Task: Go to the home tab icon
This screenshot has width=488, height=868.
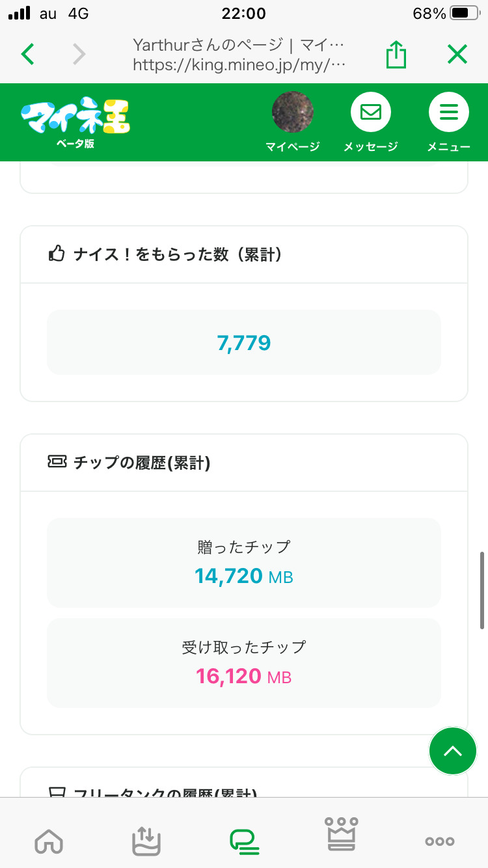Action: [49, 841]
